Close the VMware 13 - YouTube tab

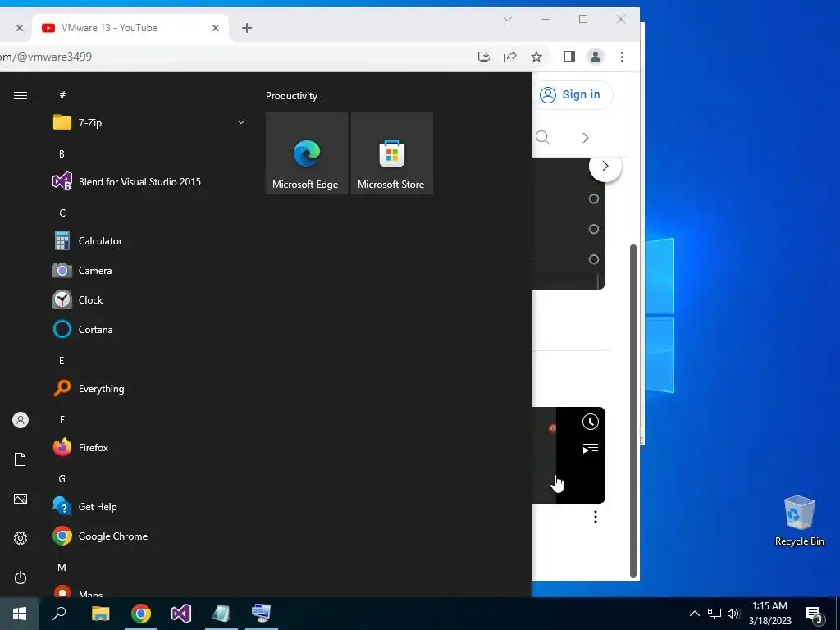click(x=216, y=28)
